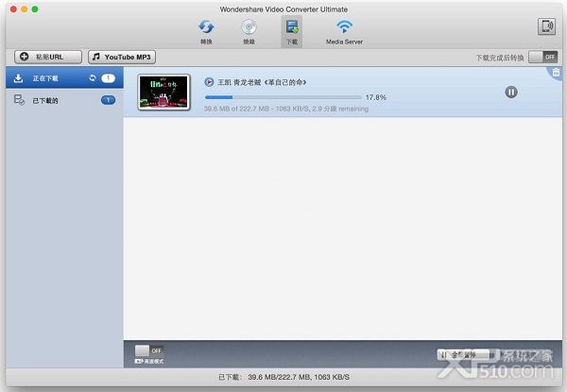Click the device transfer icon at top right

[x=546, y=26]
